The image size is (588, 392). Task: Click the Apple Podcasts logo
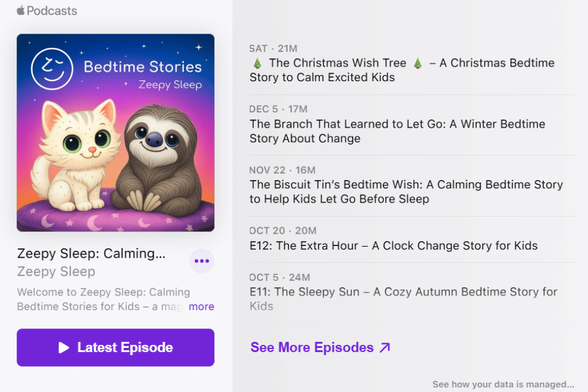[x=47, y=11]
